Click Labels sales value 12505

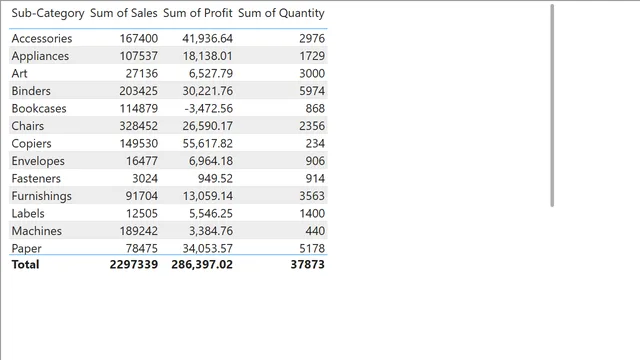click(x=142, y=214)
